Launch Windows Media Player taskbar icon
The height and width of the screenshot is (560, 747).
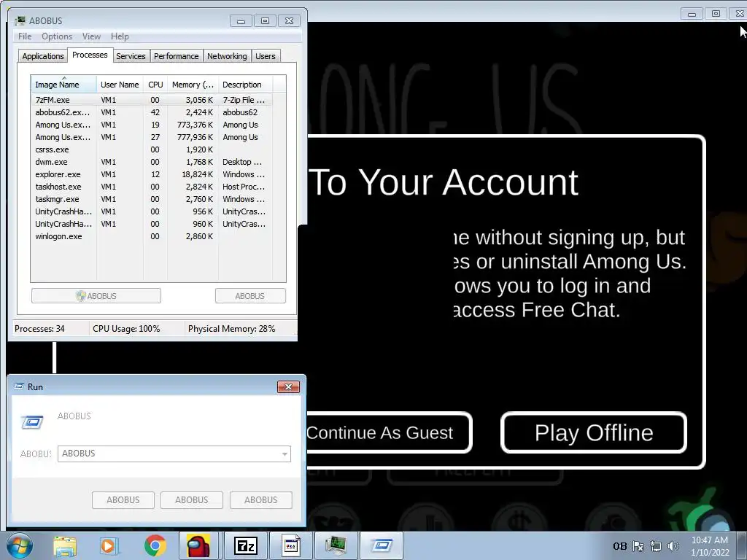(109, 546)
